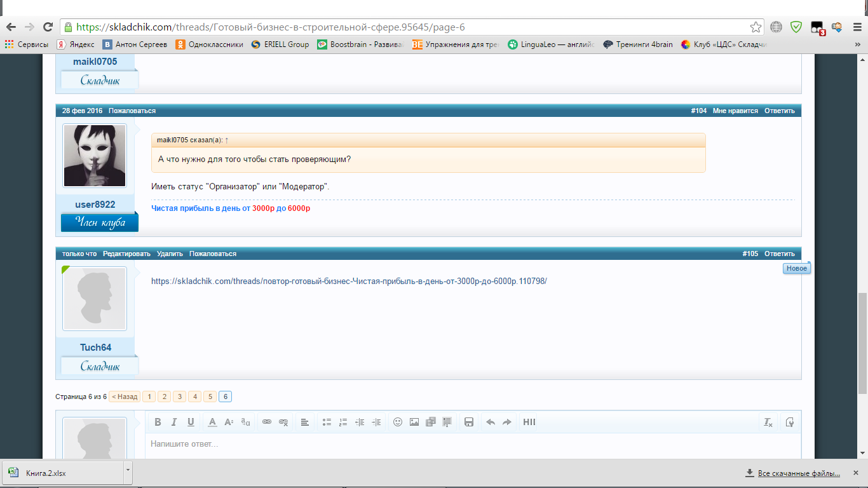Click the globe extension icon
Screen dimensions: 868x488
[x=776, y=27]
